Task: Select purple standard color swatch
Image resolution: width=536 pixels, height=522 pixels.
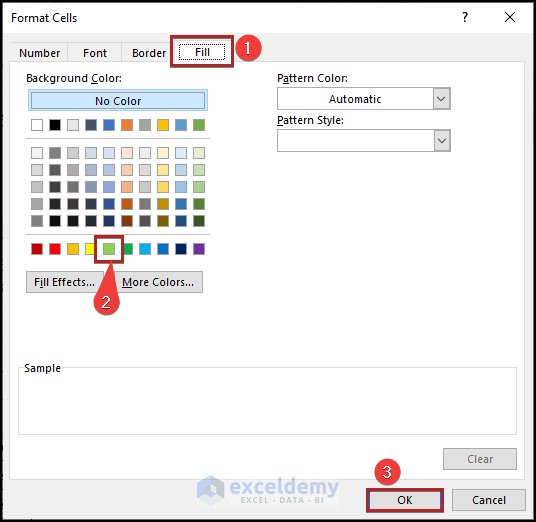Action: tap(199, 249)
